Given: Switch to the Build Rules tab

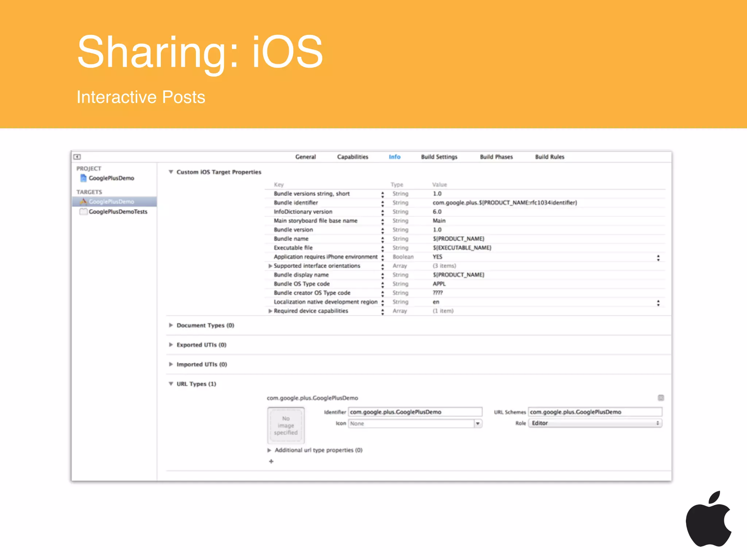Looking at the screenshot, I should [x=550, y=157].
